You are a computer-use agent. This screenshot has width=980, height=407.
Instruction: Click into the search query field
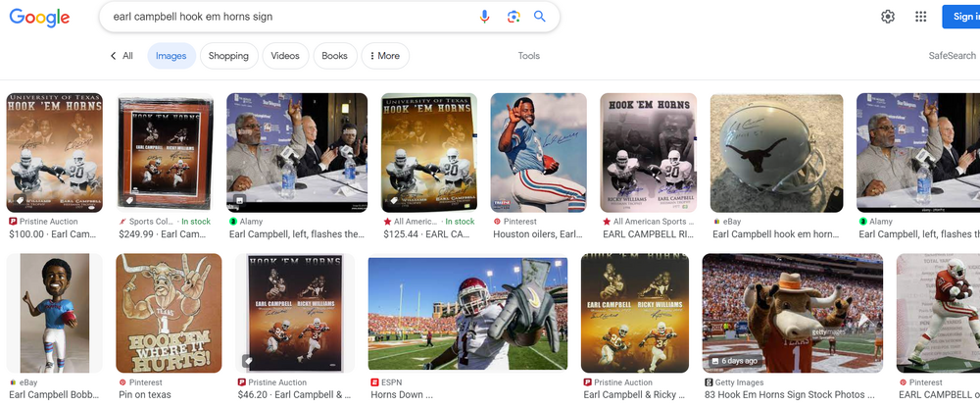(284, 17)
